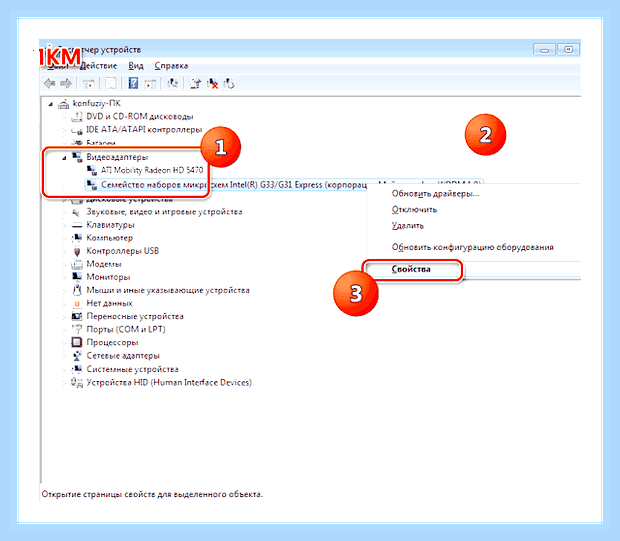
Task: Click status bar text Открытие страницы свойств
Action: click(152, 494)
